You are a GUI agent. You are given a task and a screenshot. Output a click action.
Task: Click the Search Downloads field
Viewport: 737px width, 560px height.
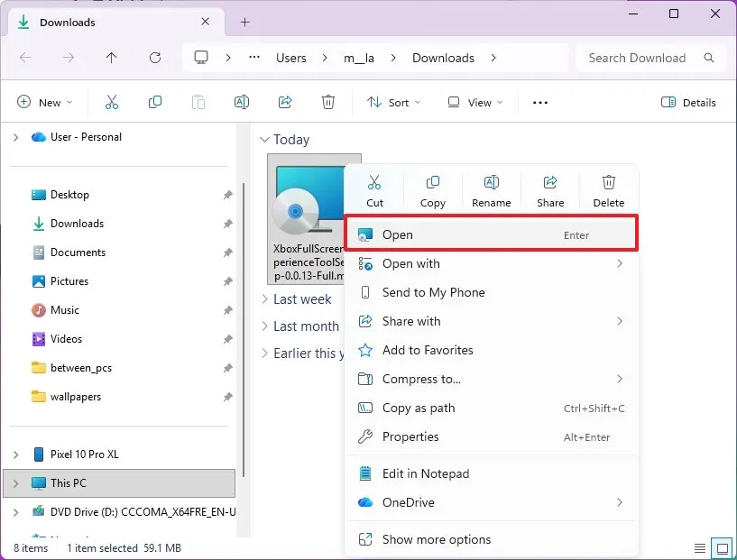click(x=637, y=58)
